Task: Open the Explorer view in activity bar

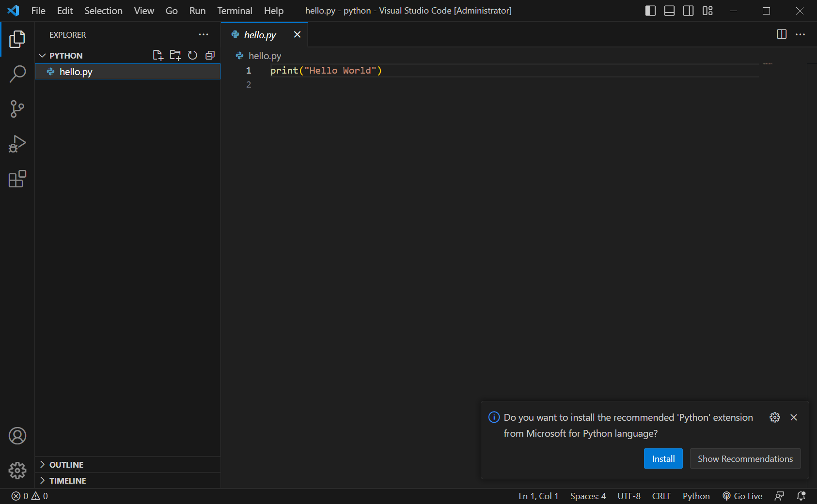Action: pos(17,39)
